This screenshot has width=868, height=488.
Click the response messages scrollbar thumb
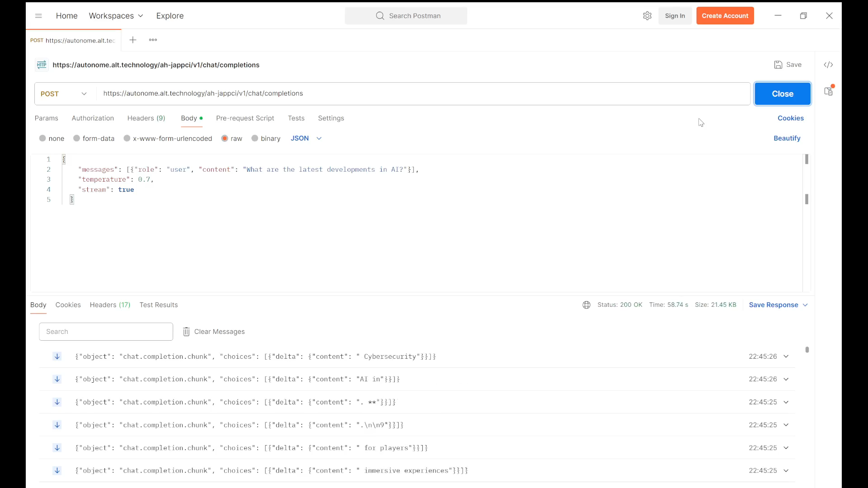point(807,350)
